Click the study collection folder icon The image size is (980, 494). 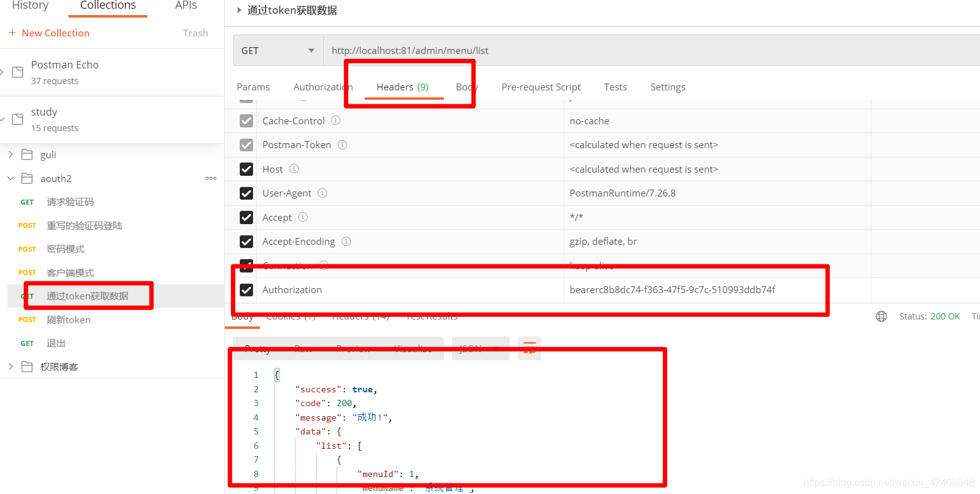[x=18, y=119]
